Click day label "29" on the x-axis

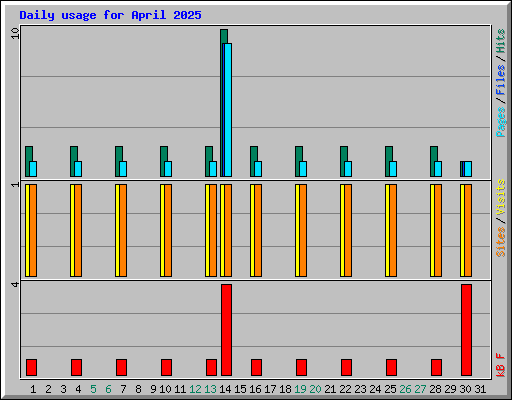[x=450, y=389]
